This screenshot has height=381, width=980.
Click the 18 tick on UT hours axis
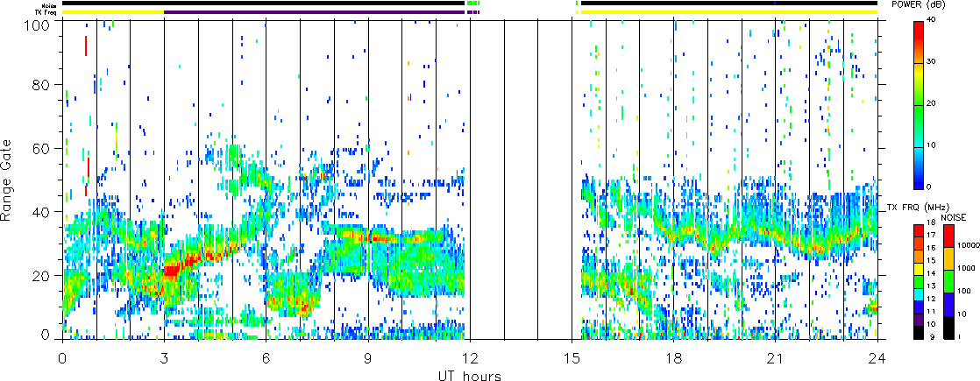(674, 358)
